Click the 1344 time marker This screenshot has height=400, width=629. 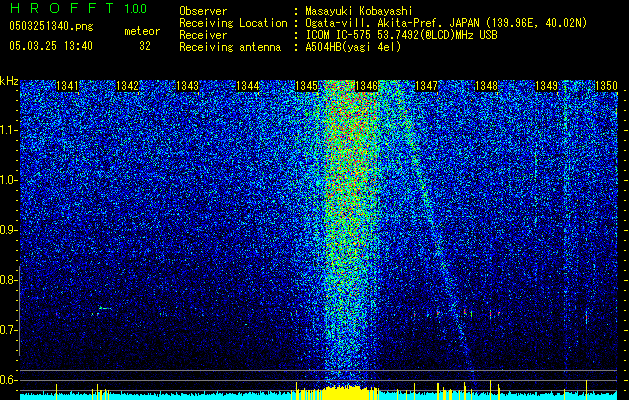pos(248,86)
